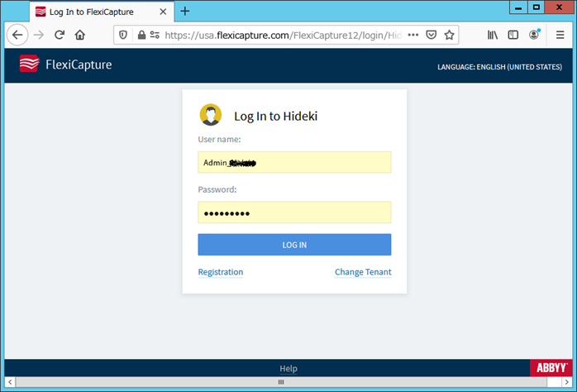Open the page actions three-dot menu
The height and width of the screenshot is (392, 577).
(x=413, y=35)
